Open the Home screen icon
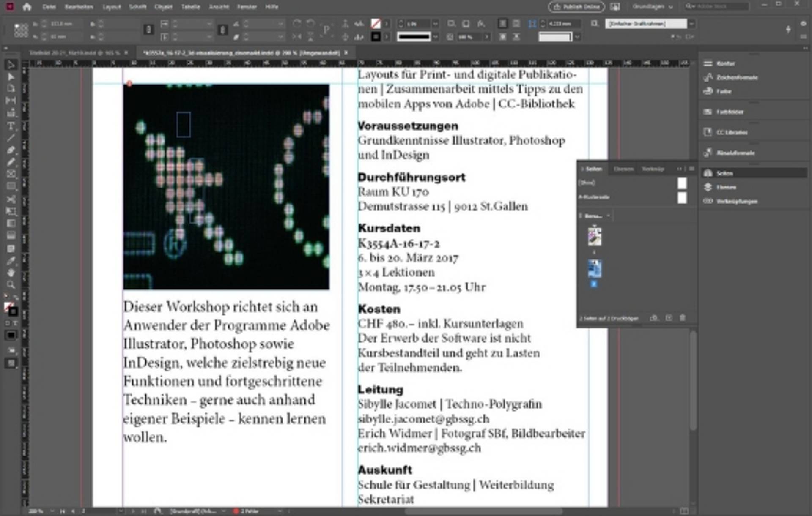812x516 pixels. 27,7
